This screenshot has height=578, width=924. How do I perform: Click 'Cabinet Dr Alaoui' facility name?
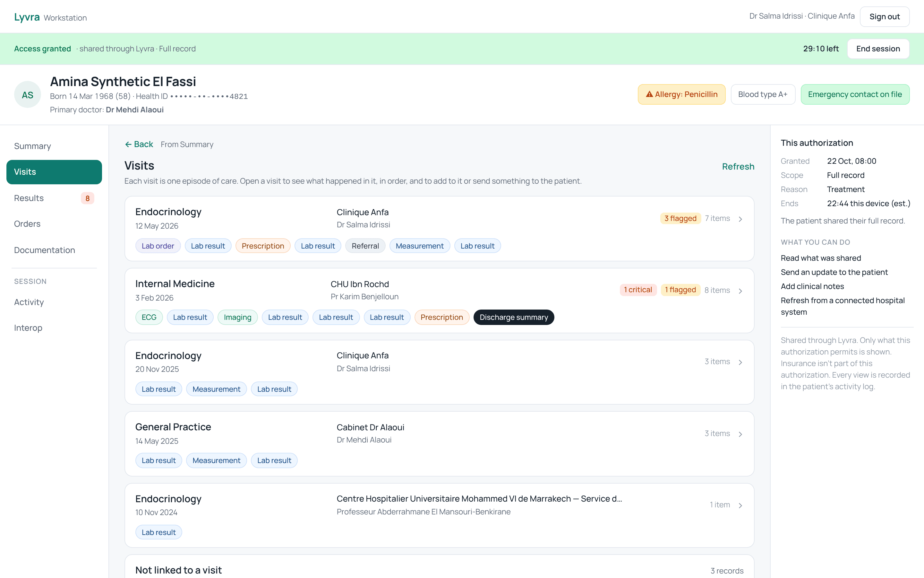tap(370, 427)
